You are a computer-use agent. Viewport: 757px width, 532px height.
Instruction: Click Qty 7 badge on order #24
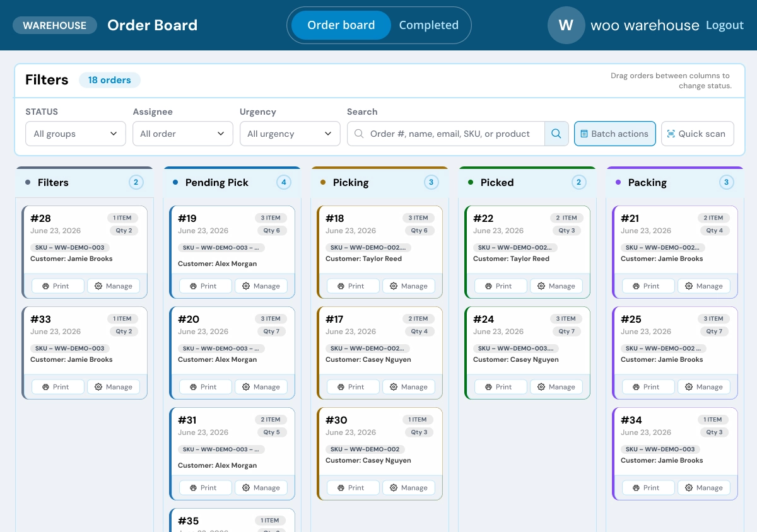(566, 331)
